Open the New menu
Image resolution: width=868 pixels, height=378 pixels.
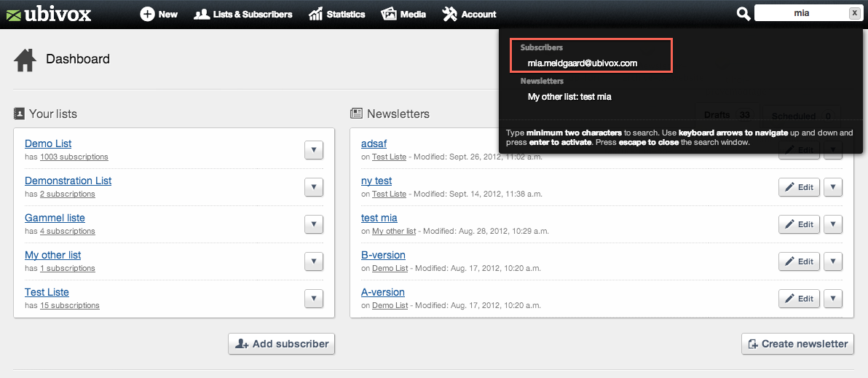(x=159, y=15)
